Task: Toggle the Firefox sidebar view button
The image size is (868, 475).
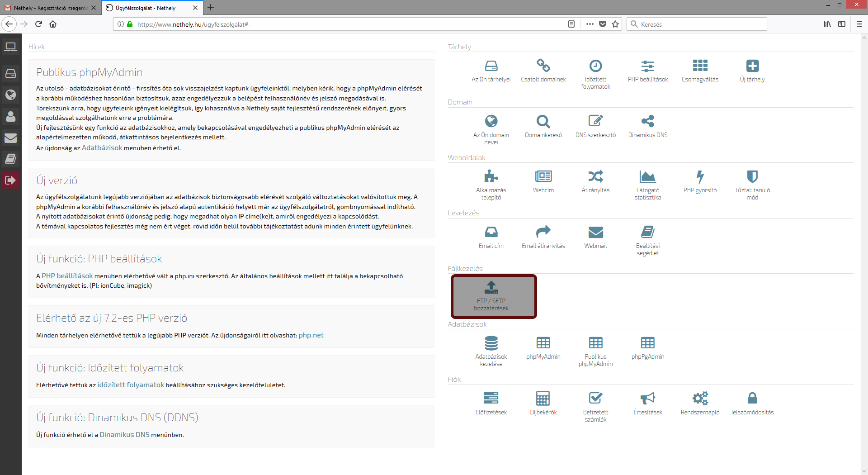Action: pyautogui.click(x=842, y=24)
